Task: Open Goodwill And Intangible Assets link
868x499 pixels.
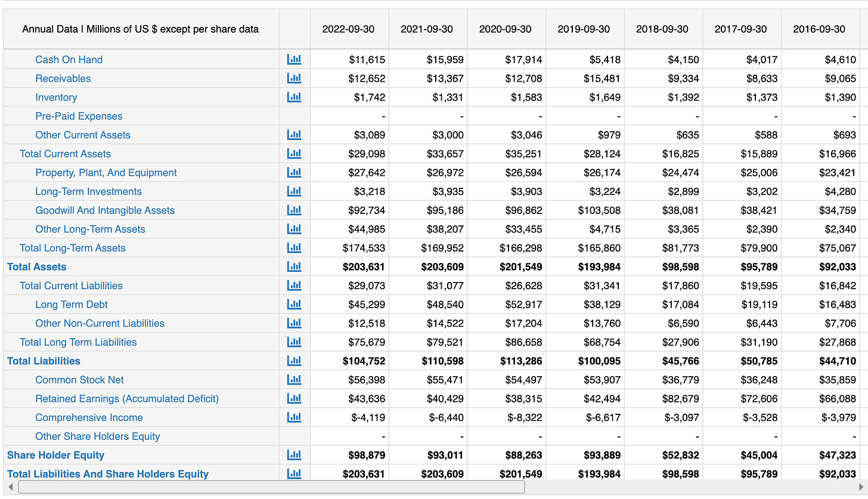Action: pos(105,210)
